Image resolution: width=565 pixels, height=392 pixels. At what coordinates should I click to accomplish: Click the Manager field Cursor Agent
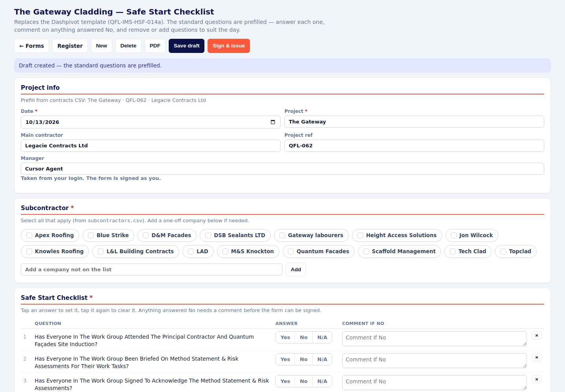(x=282, y=169)
